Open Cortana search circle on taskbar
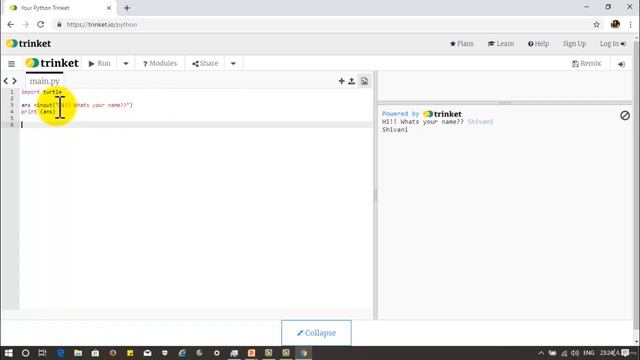This screenshot has height=360, width=640. (25, 353)
